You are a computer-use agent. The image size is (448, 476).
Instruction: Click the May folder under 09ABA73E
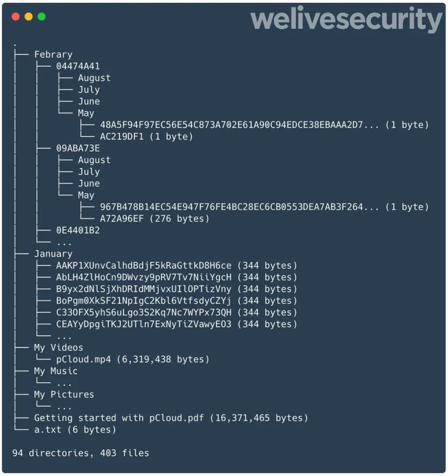pyautogui.click(x=86, y=195)
